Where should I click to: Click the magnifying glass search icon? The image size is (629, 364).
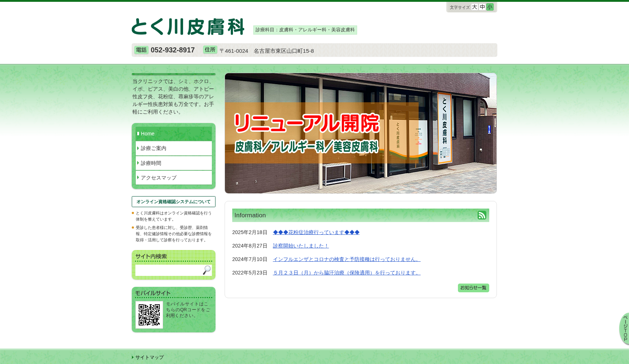tap(207, 270)
